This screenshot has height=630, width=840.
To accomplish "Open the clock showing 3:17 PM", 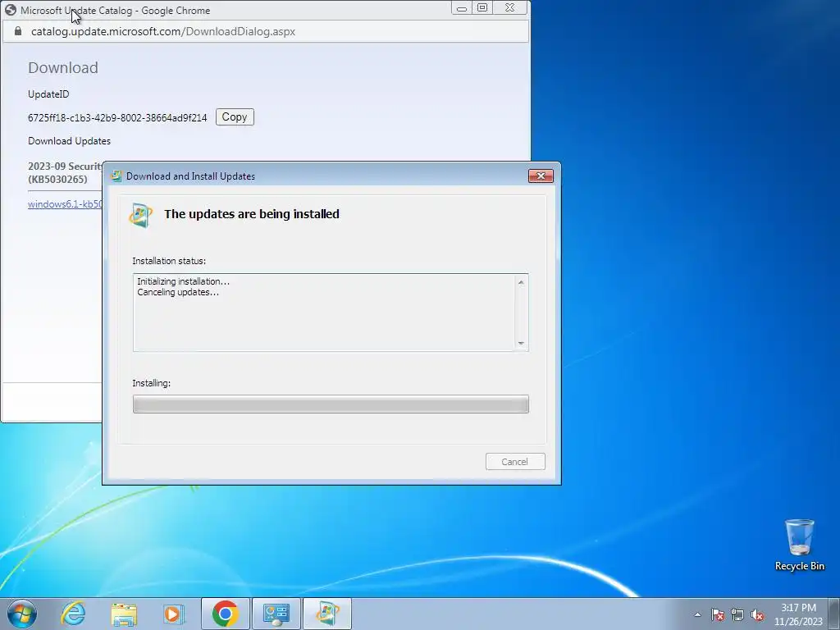I will coord(798,614).
